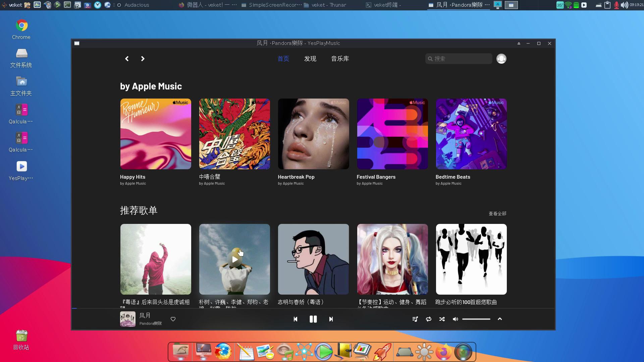
Task: Open the 主文件夹 desktop icon
Action: pyautogui.click(x=21, y=86)
